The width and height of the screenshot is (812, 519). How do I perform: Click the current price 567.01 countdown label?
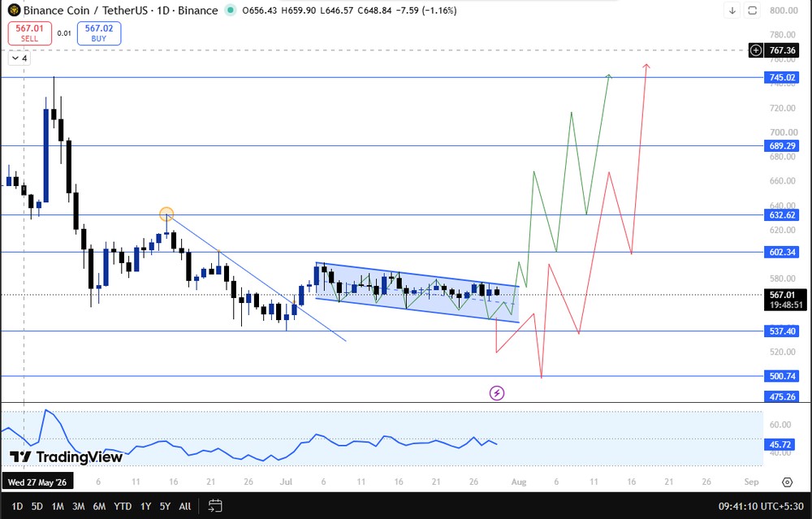[x=785, y=300]
